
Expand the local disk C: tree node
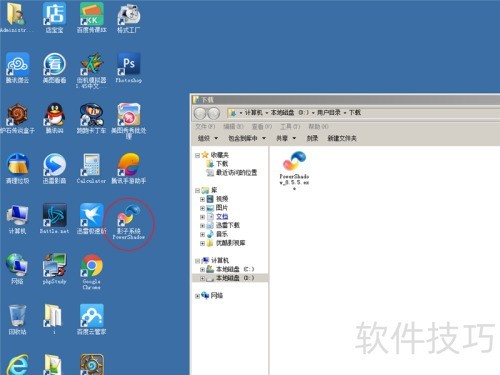coord(202,269)
